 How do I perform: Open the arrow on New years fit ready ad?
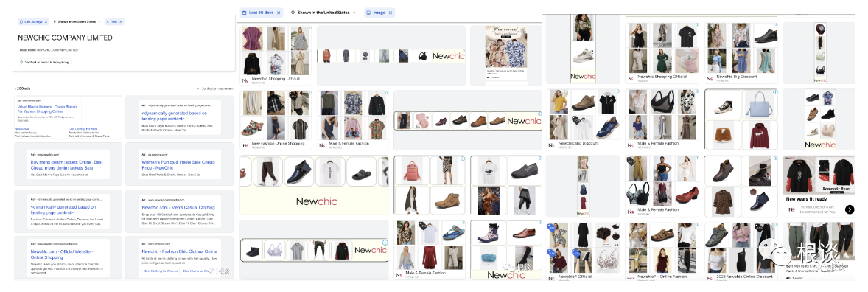click(850, 209)
